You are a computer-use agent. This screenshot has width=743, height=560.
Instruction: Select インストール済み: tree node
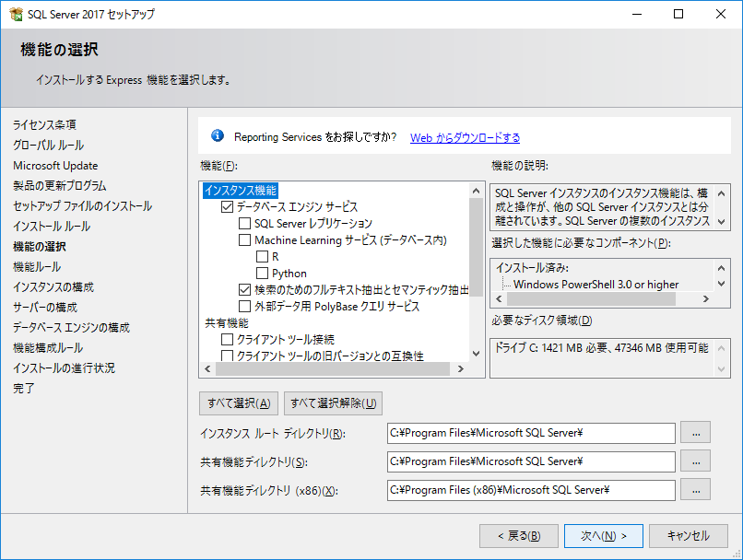pos(532,268)
